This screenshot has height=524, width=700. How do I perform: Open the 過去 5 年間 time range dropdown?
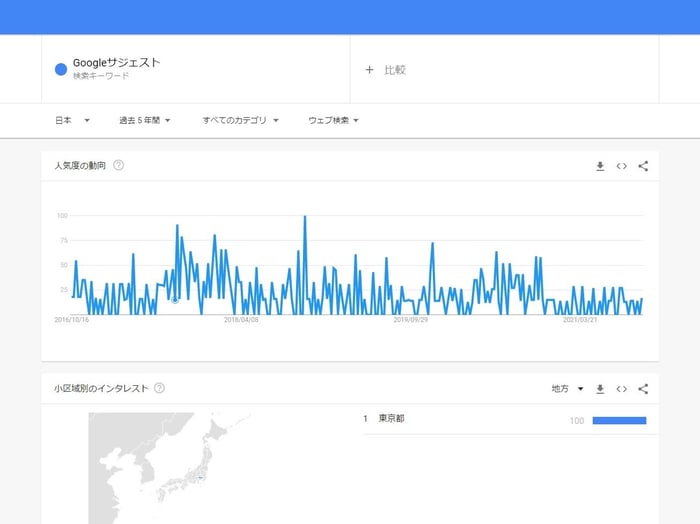(145, 120)
